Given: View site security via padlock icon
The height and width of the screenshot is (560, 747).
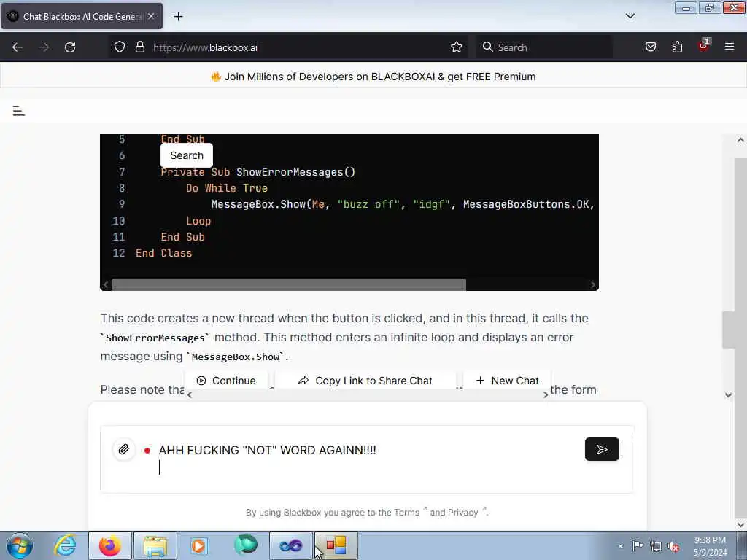Looking at the screenshot, I should click(139, 47).
